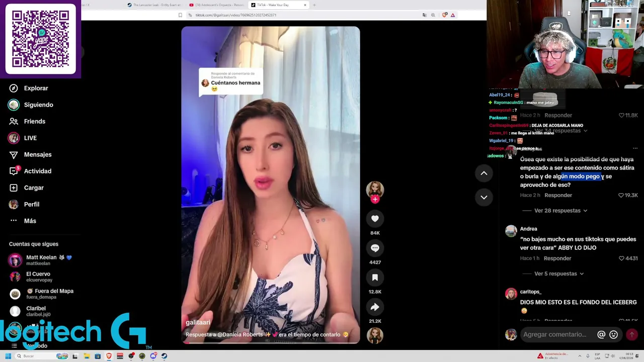Open the Brave browser taskbar icon
Image resolution: width=644 pixels, height=362 pixels.
pos(109,356)
